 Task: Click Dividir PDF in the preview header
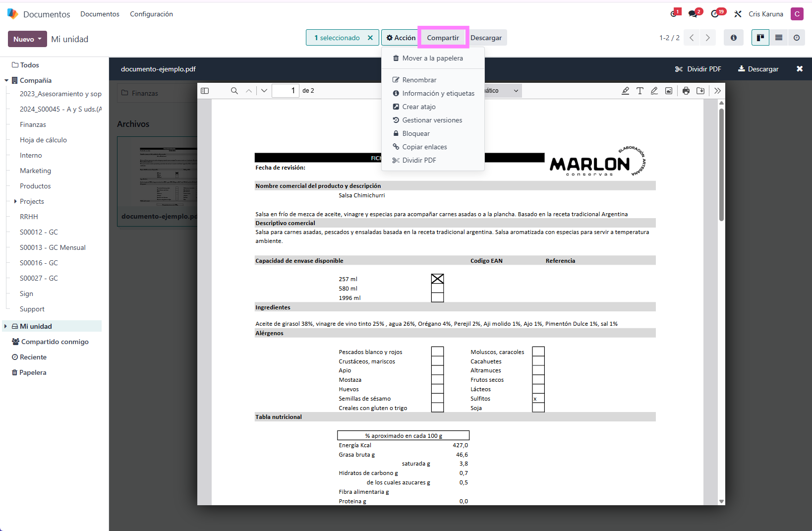pos(698,69)
